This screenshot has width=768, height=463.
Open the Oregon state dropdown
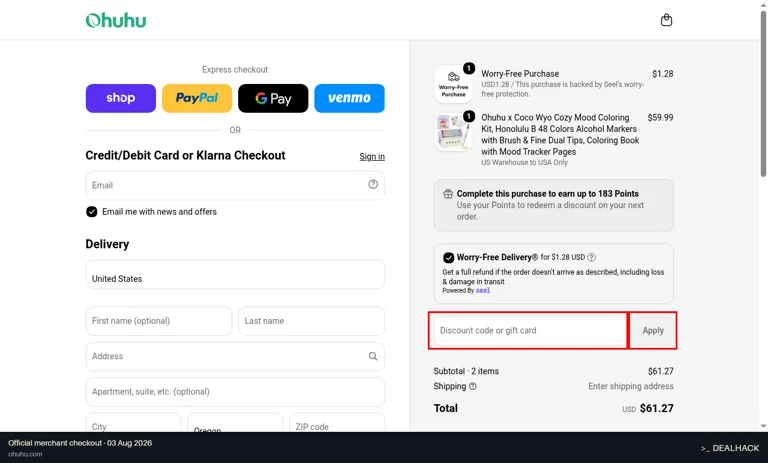pyautogui.click(x=235, y=422)
